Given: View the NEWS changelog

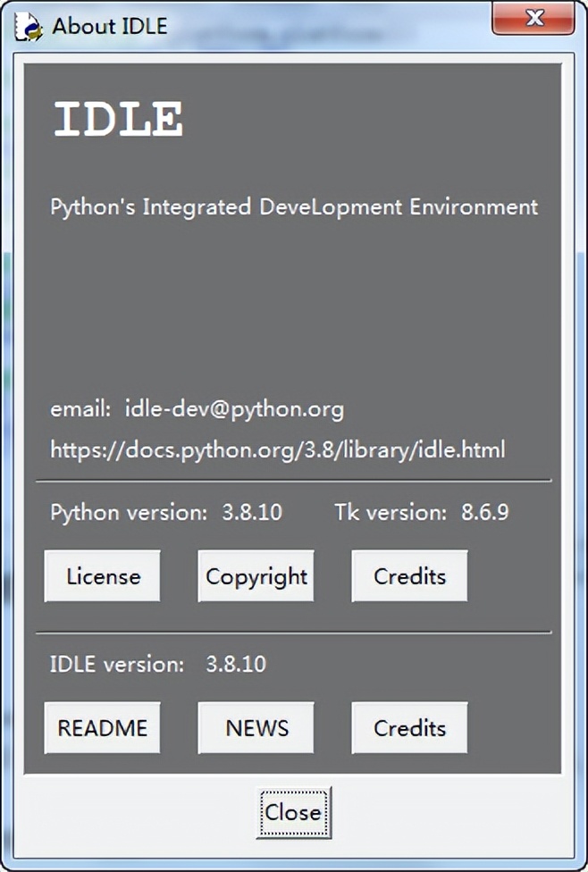Looking at the screenshot, I should 256,727.
